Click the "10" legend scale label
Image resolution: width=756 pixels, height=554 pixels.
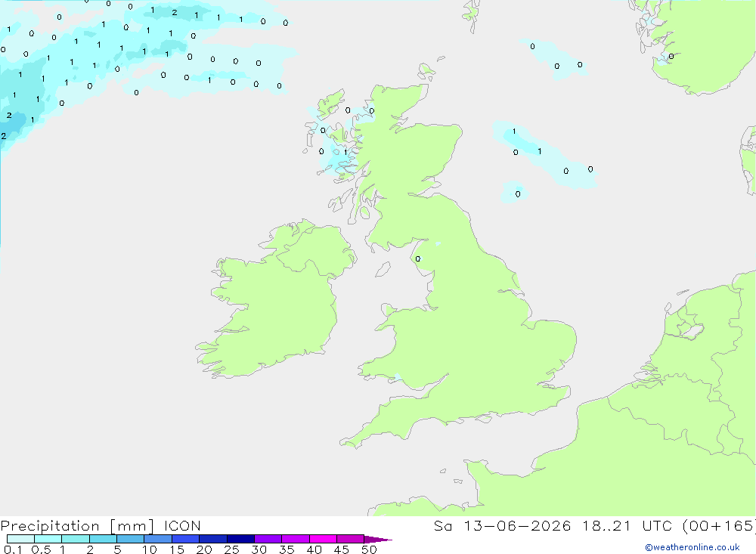(150, 549)
